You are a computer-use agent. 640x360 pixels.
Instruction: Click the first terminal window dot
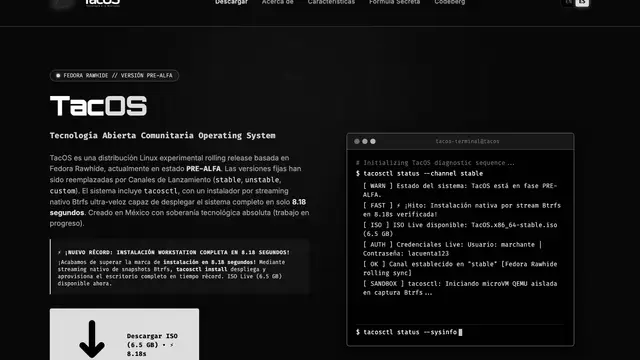point(357,141)
